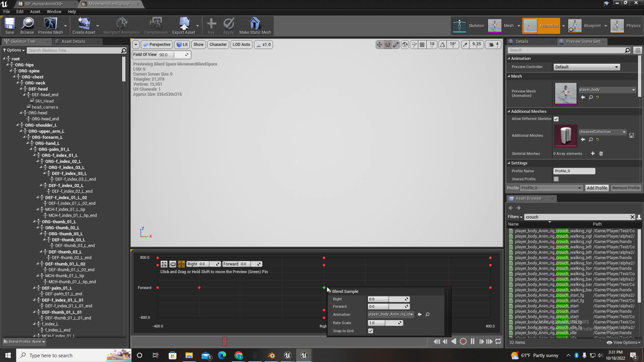Click play reverse button

coord(454,342)
